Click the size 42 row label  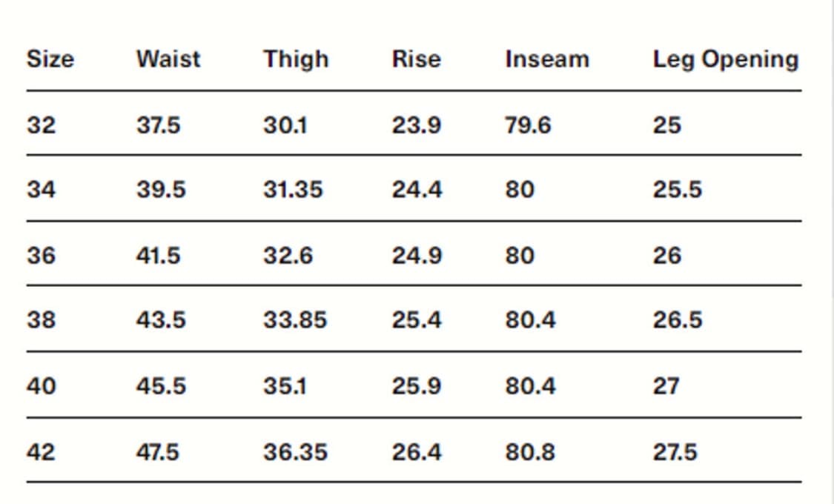(41, 452)
